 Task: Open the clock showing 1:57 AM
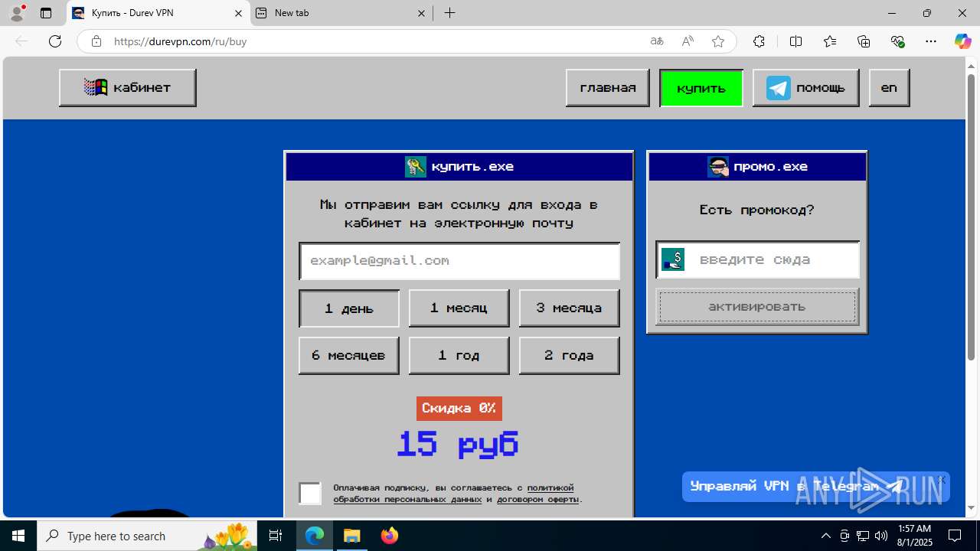pyautogui.click(x=914, y=536)
